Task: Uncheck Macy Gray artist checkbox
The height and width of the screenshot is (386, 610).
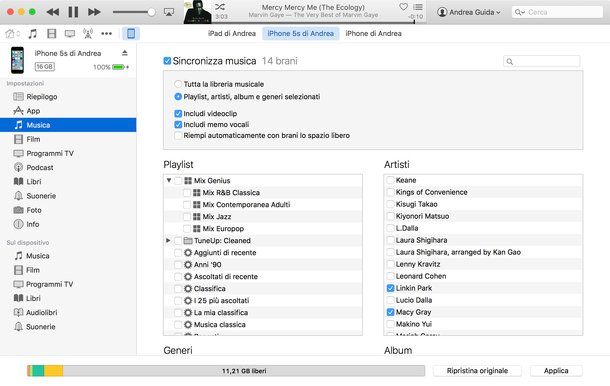Action: (x=391, y=312)
